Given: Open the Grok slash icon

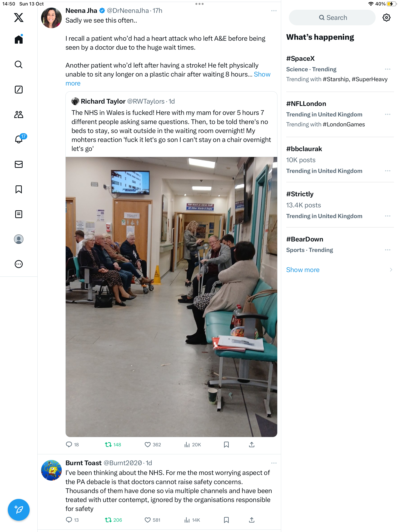Looking at the screenshot, I should point(19,89).
